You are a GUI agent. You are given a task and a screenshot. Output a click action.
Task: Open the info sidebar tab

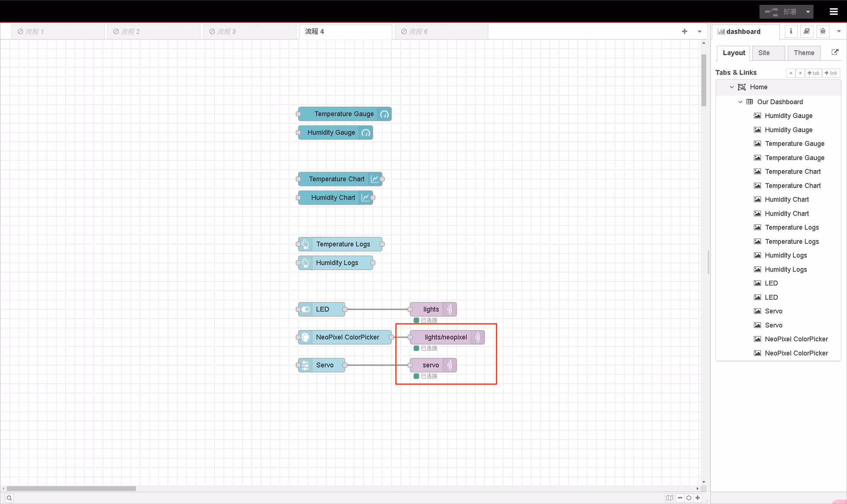tap(791, 31)
